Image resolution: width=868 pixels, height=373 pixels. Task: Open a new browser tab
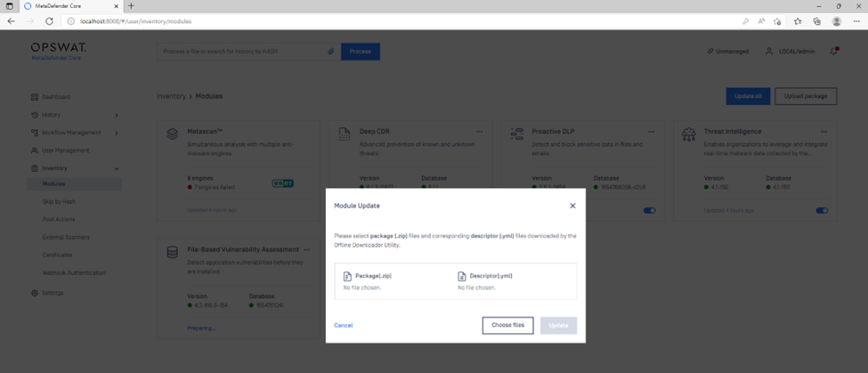click(x=131, y=6)
